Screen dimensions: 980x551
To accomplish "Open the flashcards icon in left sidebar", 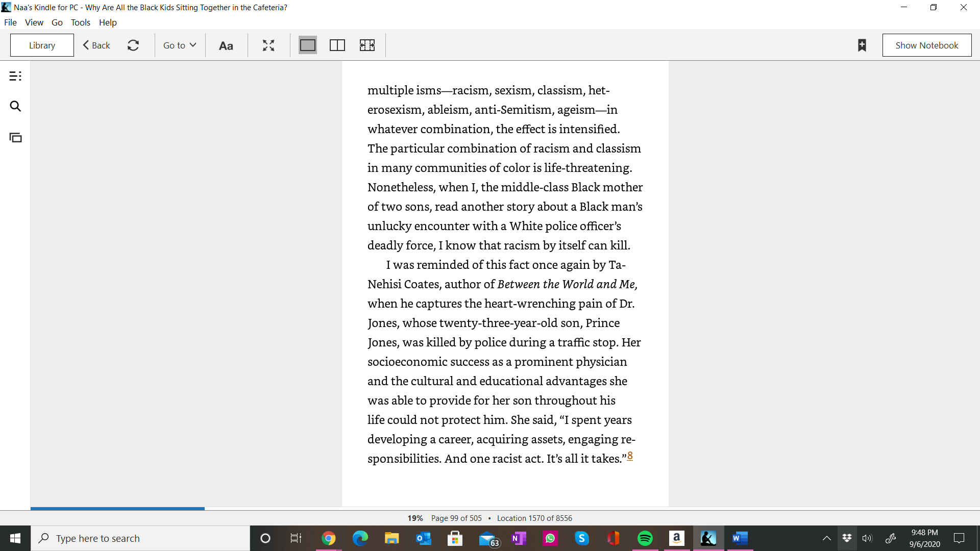I will pyautogui.click(x=15, y=137).
